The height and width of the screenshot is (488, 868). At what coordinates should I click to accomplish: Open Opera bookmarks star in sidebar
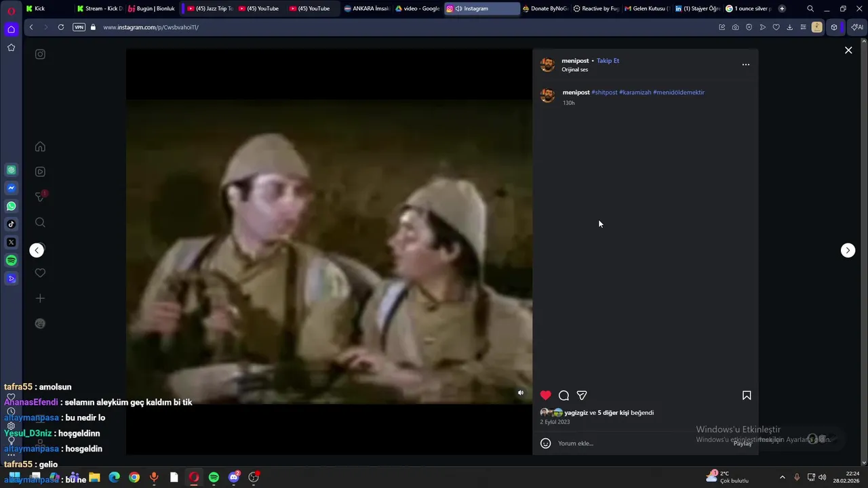(x=12, y=47)
